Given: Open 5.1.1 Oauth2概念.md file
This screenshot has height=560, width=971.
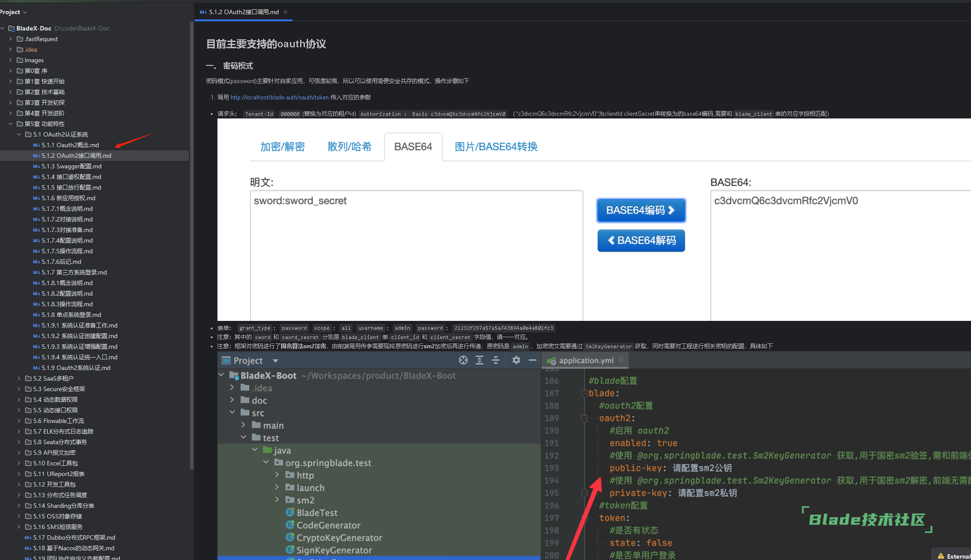Looking at the screenshot, I should pos(70,145).
